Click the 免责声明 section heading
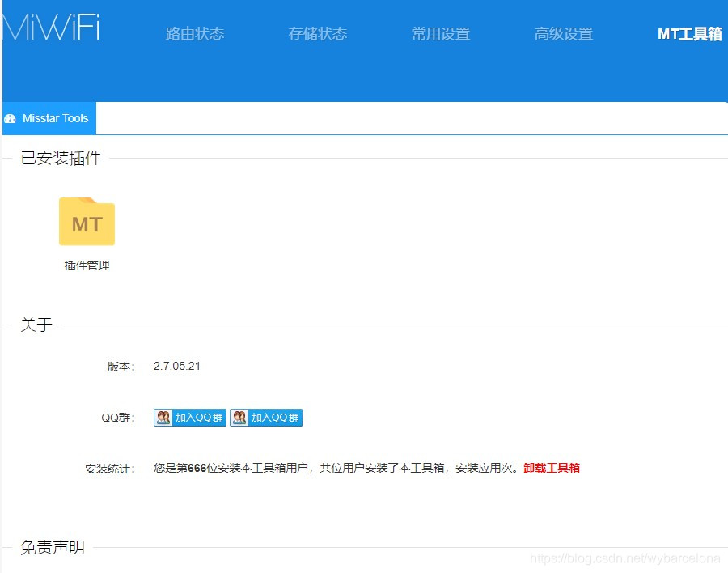728x573 pixels. (x=53, y=547)
